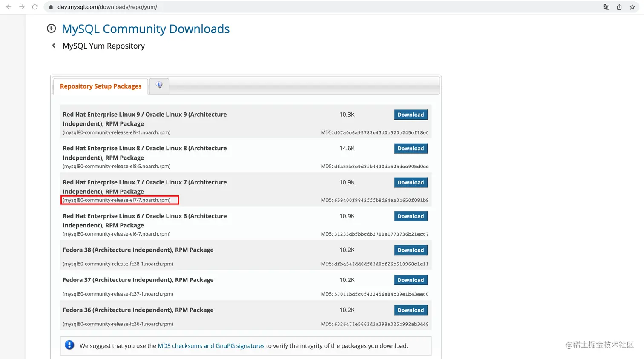
Task: Download the Red Hat Enterprise Linux 7 package
Action: pyautogui.click(x=410, y=182)
